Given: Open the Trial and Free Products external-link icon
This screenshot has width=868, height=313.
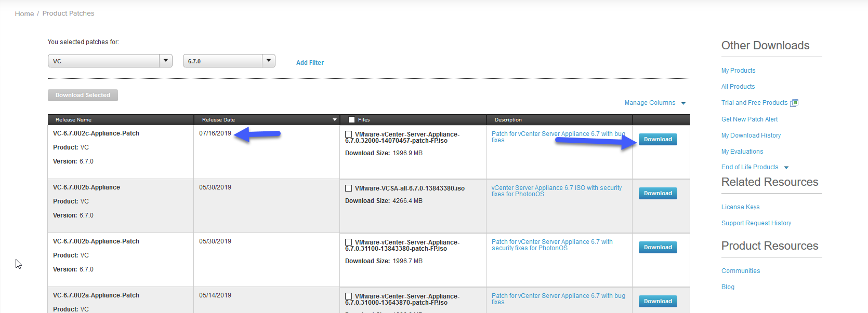Looking at the screenshot, I should pyautogui.click(x=794, y=103).
